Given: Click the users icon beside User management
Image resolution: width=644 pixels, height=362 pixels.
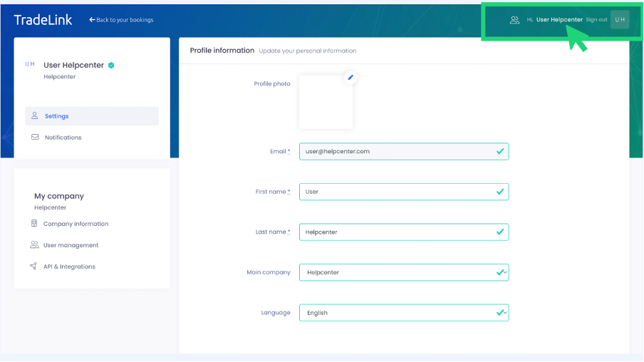Looking at the screenshot, I should [x=33, y=245].
